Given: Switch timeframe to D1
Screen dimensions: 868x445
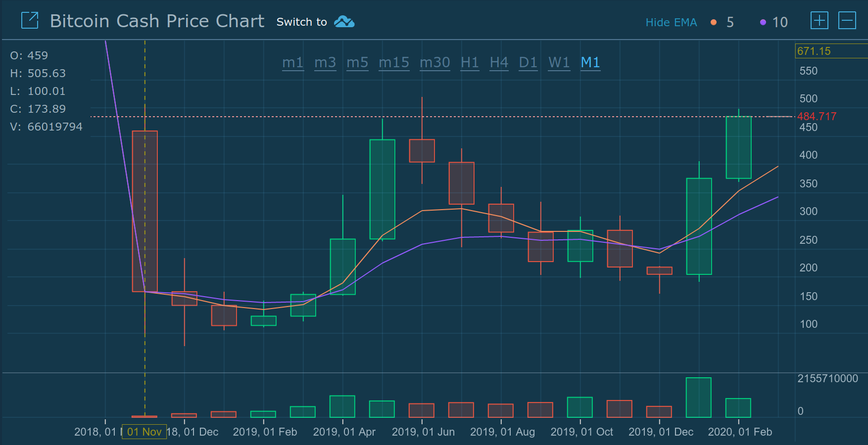Looking at the screenshot, I should (x=528, y=63).
